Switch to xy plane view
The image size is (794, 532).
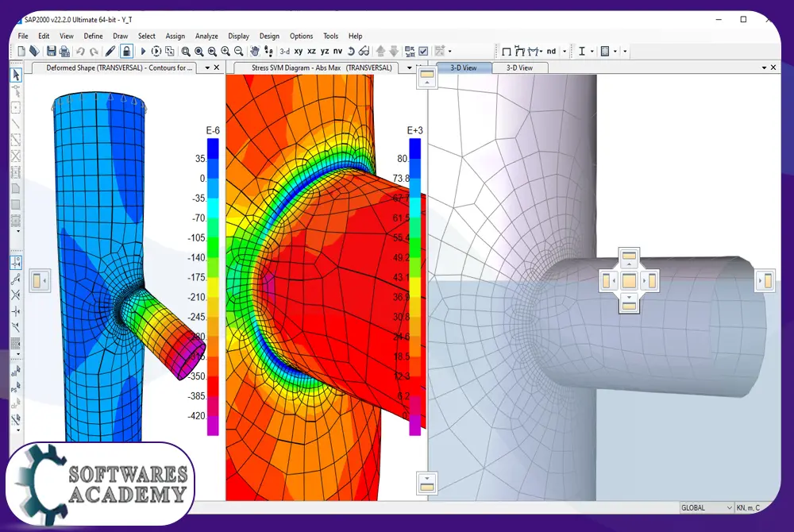[x=299, y=51]
